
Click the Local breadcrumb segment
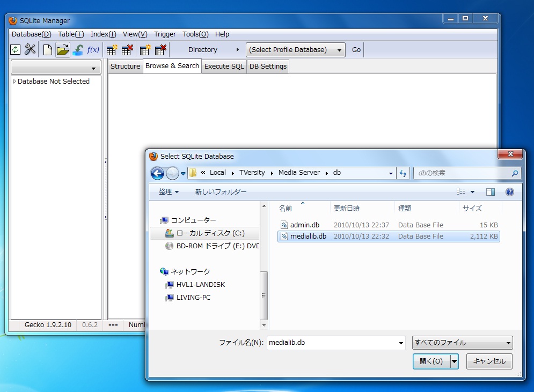click(217, 173)
